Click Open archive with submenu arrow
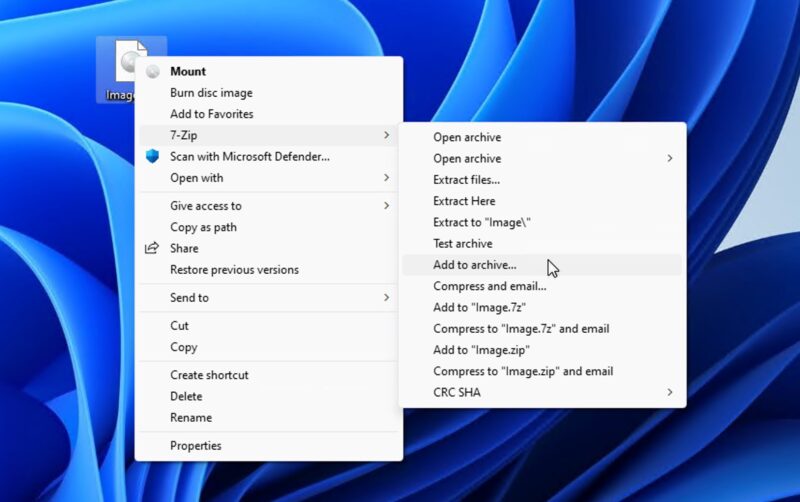800x502 pixels. [542, 159]
